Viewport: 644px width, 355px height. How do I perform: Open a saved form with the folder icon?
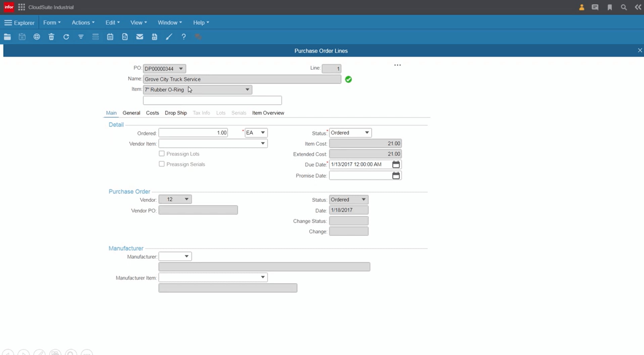click(7, 37)
